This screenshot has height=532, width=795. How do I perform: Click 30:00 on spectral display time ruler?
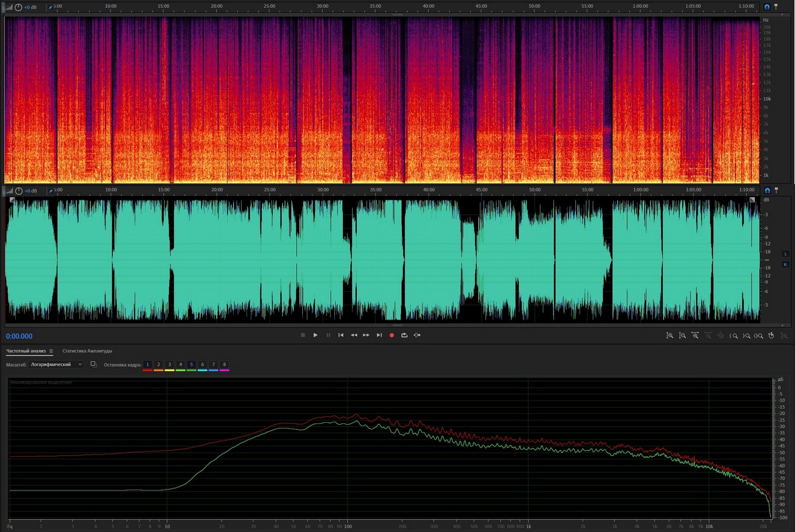[322, 6]
